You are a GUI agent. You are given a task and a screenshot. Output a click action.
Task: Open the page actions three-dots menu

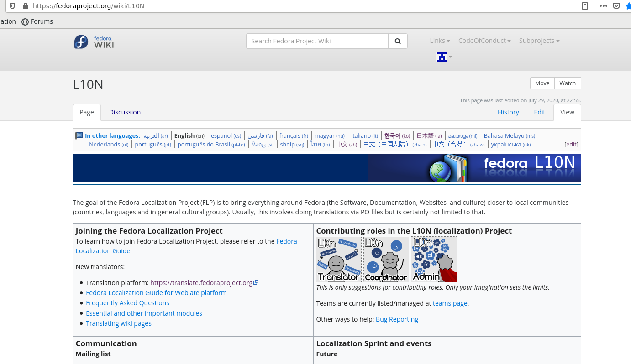pos(604,6)
